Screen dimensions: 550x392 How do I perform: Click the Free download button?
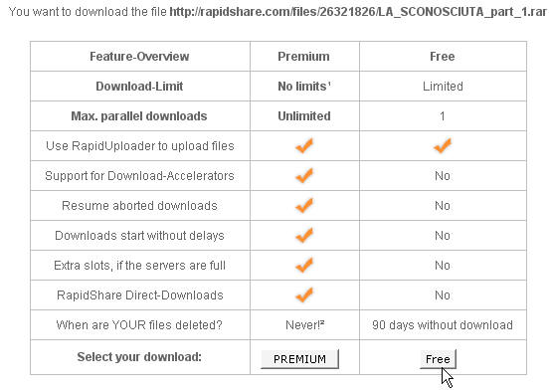coord(438,359)
